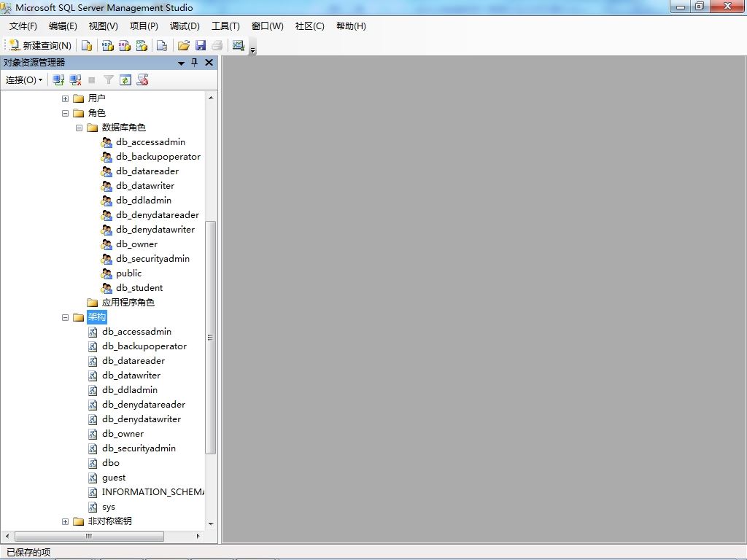Open the 视图(V) menu
The width and height of the screenshot is (747, 560).
[x=104, y=26]
